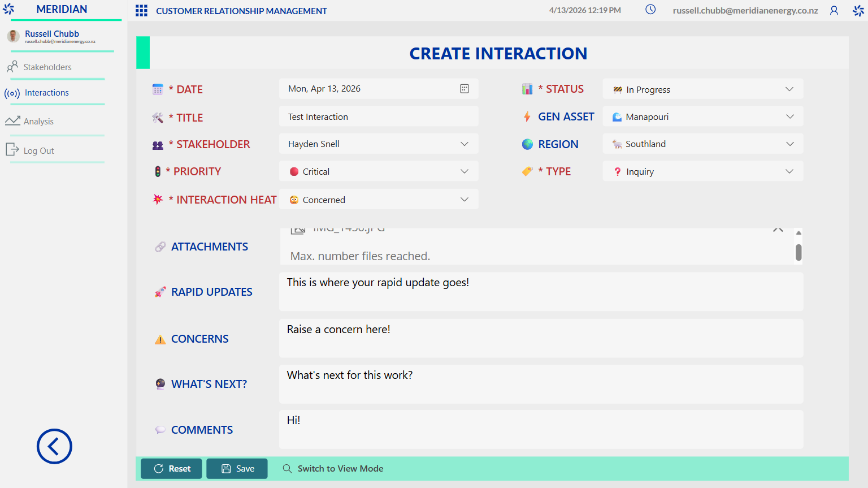The image size is (868, 488).
Task: Click the Russell Chubb name in the sidebar
Action: [52, 34]
